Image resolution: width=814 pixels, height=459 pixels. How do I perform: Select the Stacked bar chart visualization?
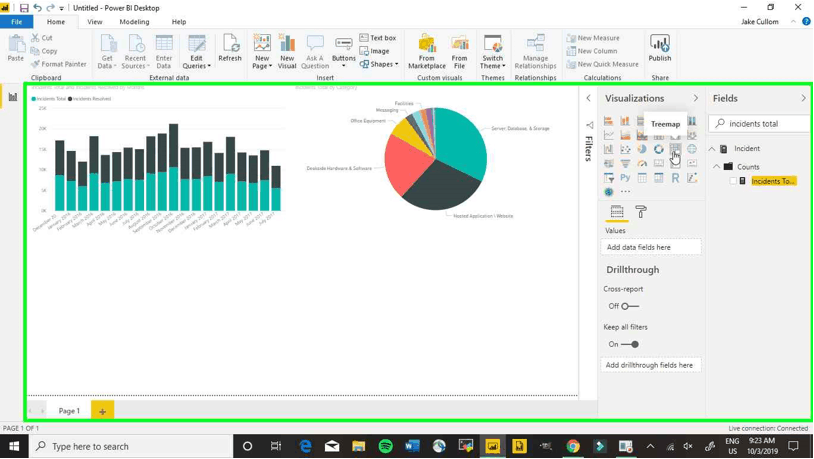608,121
